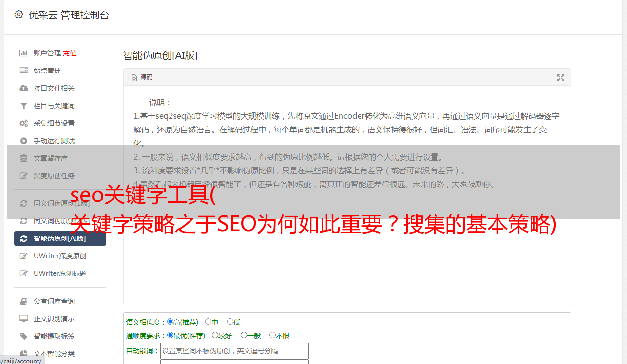The image size is (627, 364).
Task: Open the active 智能伪原创[AI版] menu item
Action: pyautogui.click(x=60, y=238)
